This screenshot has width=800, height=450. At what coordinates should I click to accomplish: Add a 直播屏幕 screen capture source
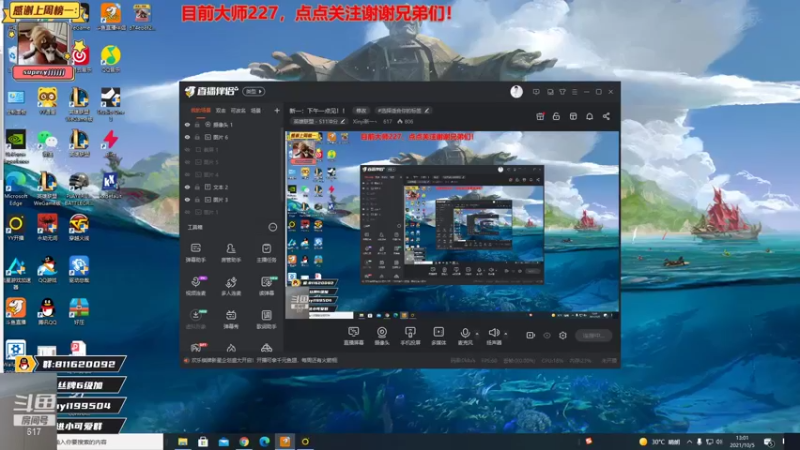(x=354, y=336)
